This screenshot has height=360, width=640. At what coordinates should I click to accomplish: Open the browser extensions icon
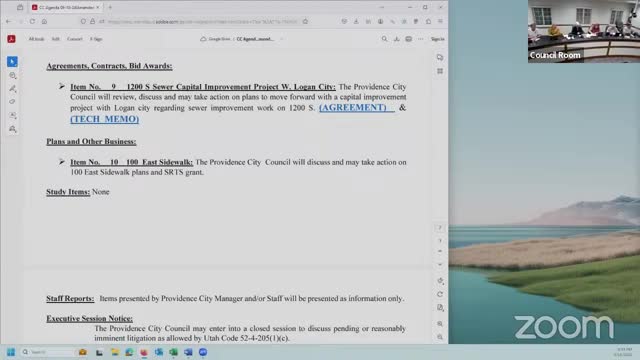[428, 21]
